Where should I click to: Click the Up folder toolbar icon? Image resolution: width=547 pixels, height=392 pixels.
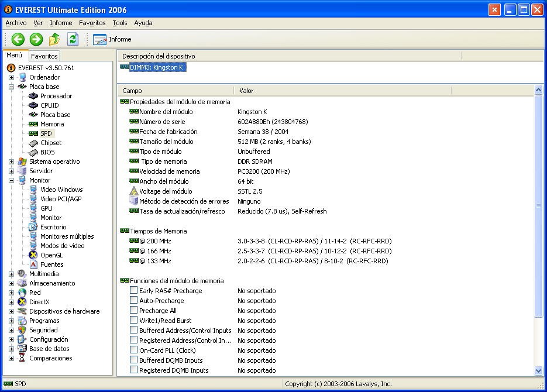coord(54,39)
